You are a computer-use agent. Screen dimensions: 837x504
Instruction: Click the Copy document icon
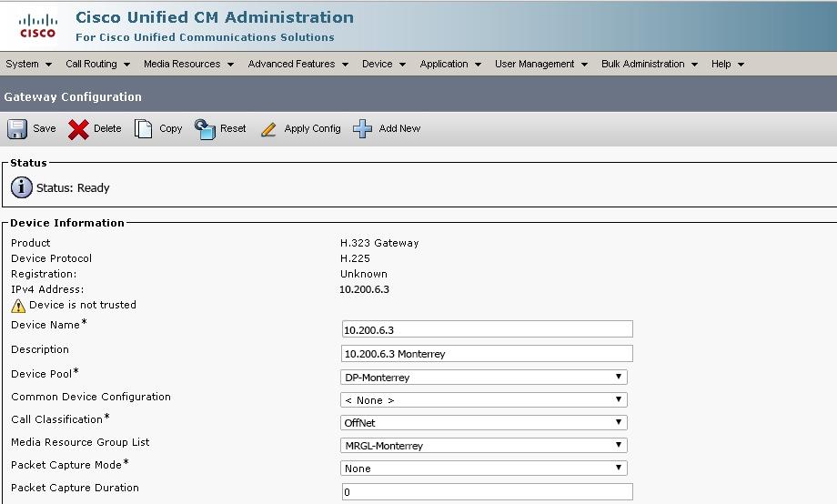click(143, 128)
